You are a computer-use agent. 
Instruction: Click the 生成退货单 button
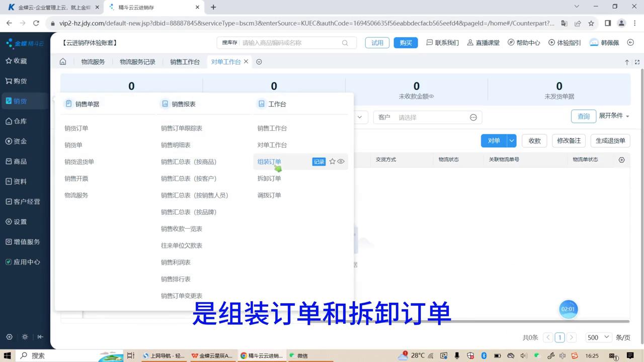(x=610, y=141)
